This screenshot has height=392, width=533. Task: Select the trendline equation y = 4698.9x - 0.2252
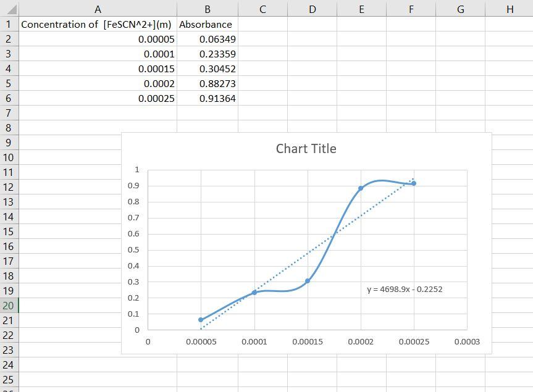click(x=405, y=288)
